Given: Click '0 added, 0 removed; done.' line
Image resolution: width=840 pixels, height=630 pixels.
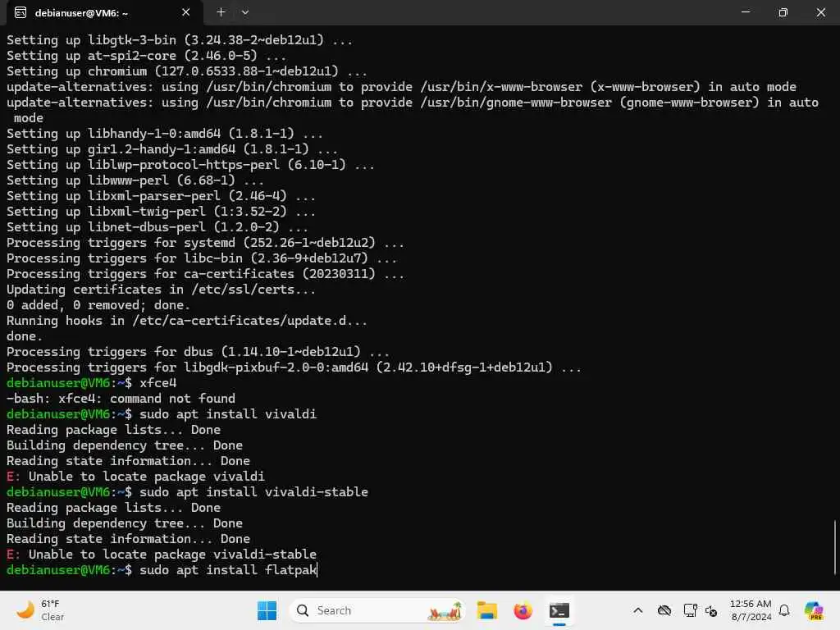Looking at the screenshot, I should click(x=98, y=305).
